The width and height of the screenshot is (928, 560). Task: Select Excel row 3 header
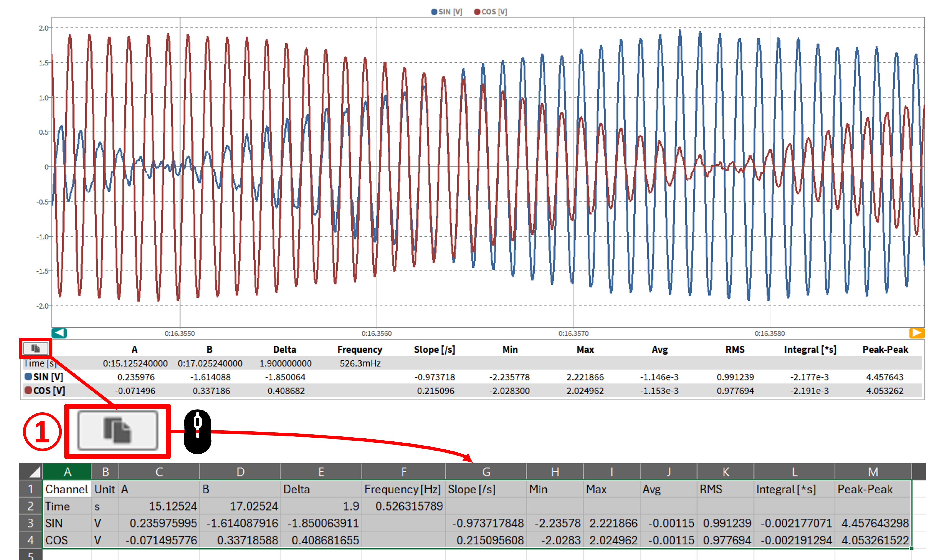point(31,523)
